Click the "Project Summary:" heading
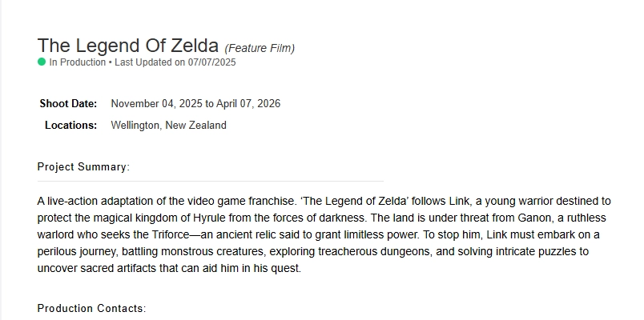This screenshot has height=320, width=644. (83, 167)
